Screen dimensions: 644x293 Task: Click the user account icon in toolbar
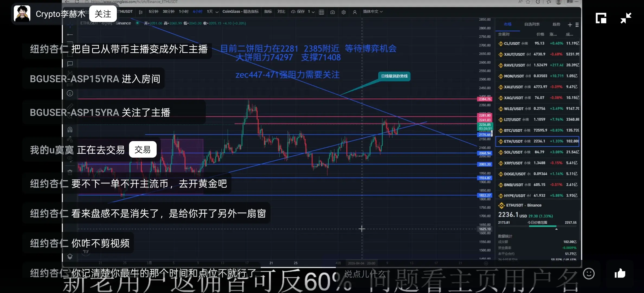tap(355, 12)
